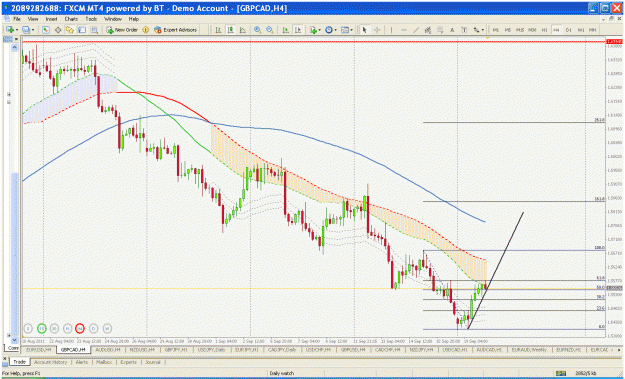
Task: Open the Profiles toolbar icon
Action: click(x=27, y=30)
